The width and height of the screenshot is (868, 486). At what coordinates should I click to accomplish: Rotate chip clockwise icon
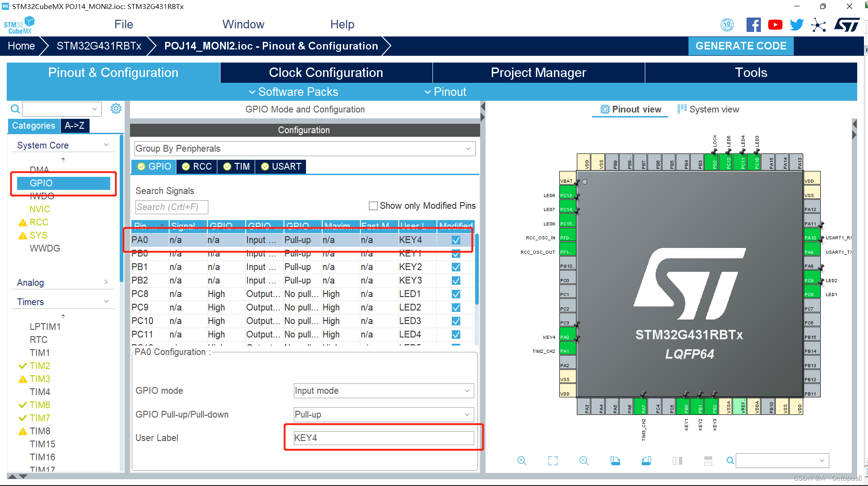(x=615, y=460)
